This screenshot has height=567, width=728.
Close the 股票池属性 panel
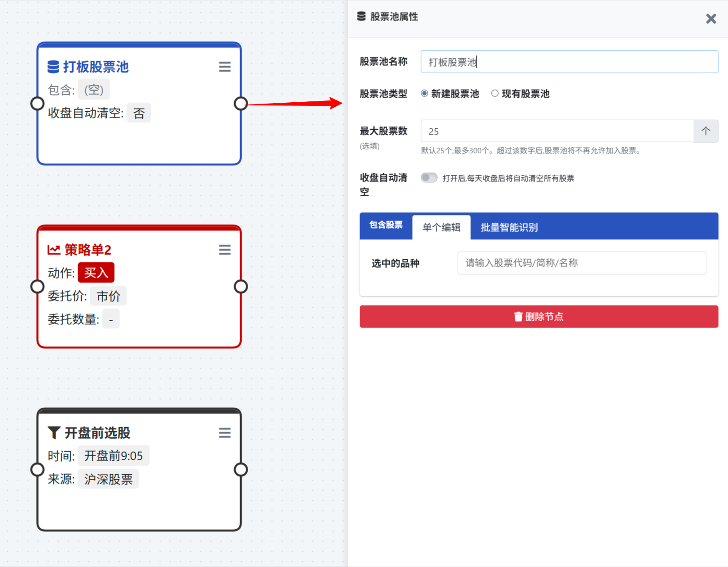pos(711,19)
